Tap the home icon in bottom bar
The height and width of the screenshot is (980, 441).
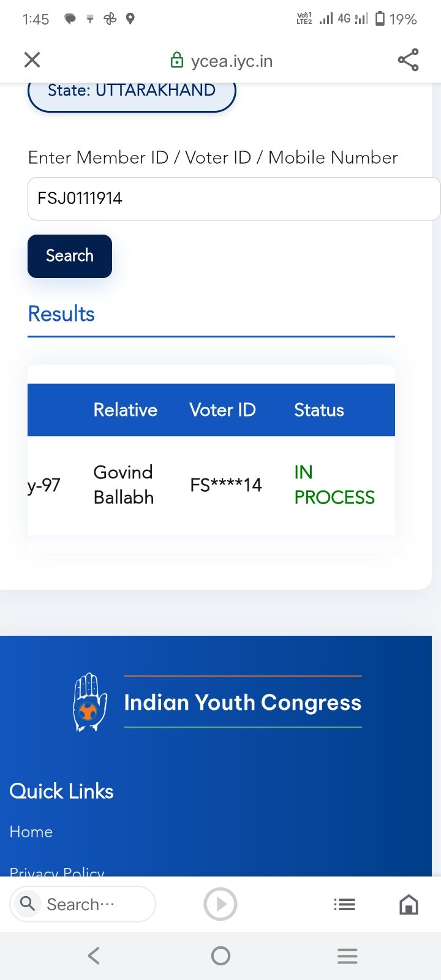point(409,904)
